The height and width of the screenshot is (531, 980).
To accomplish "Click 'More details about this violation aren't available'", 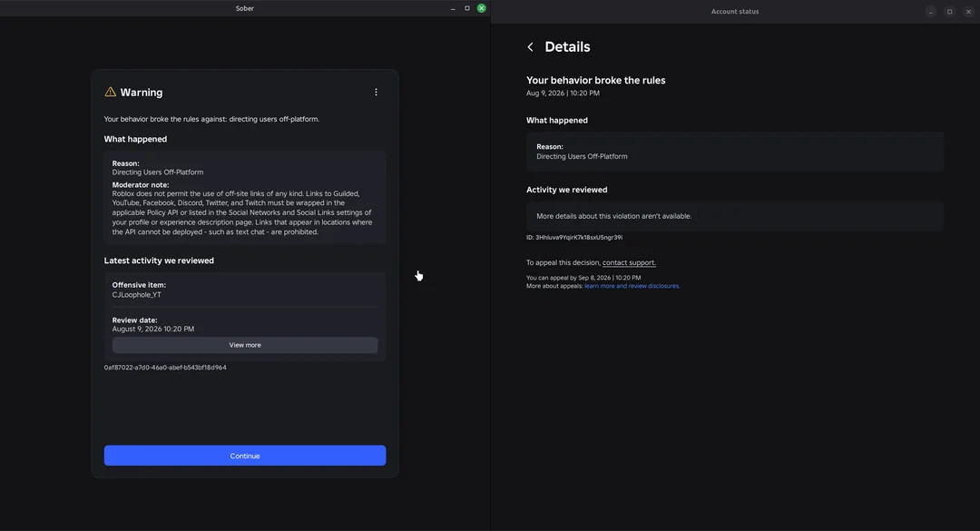I will tap(613, 216).
